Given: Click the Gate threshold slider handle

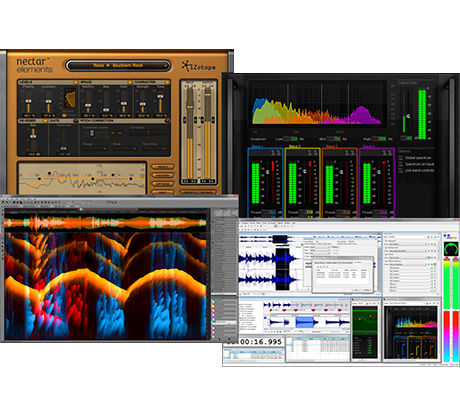Looking at the screenshot, I should [63, 148].
